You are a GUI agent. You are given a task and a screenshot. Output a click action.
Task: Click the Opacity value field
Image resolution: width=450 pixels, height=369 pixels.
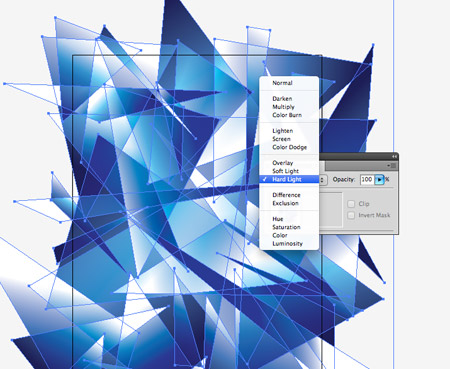[367, 179]
